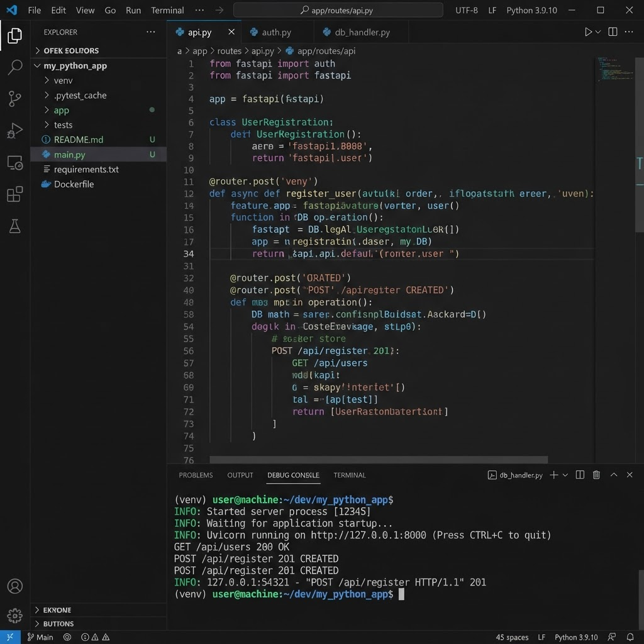Switch to the OUTPUT panel tab
644x644 pixels.
[240, 475]
